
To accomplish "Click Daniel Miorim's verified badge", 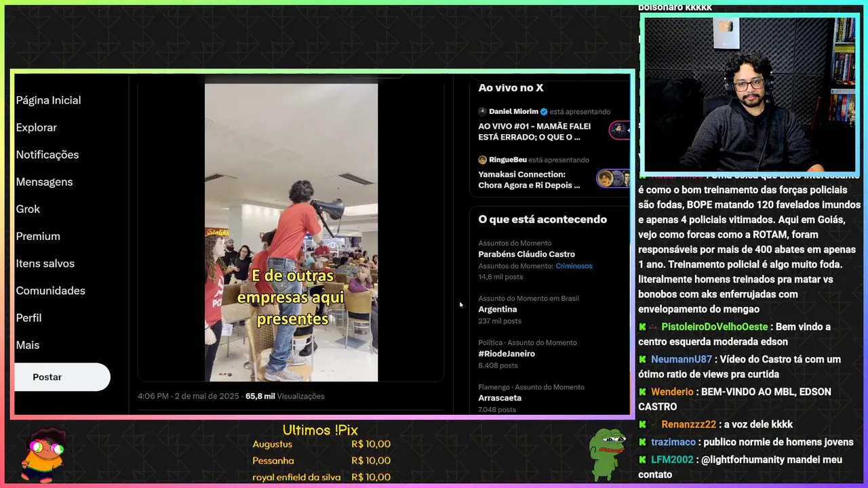I will click(544, 111).
